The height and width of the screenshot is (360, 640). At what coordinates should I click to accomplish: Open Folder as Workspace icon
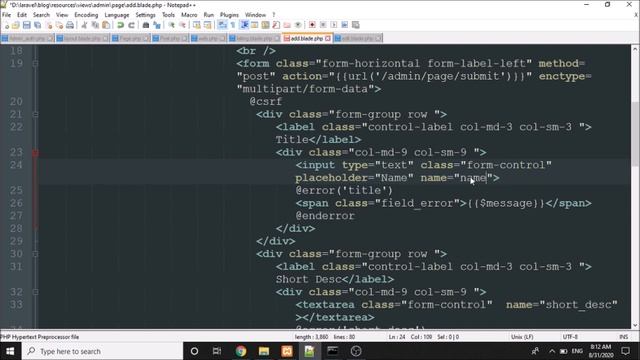(287, 25)
